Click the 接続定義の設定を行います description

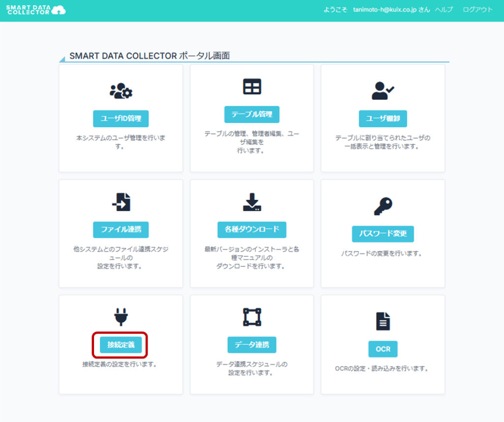(x=119, y=364)
